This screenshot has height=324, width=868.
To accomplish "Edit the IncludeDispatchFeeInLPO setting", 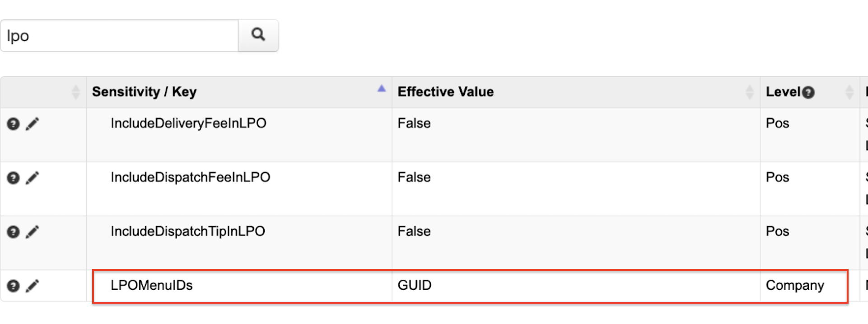I will pos(32,178).
